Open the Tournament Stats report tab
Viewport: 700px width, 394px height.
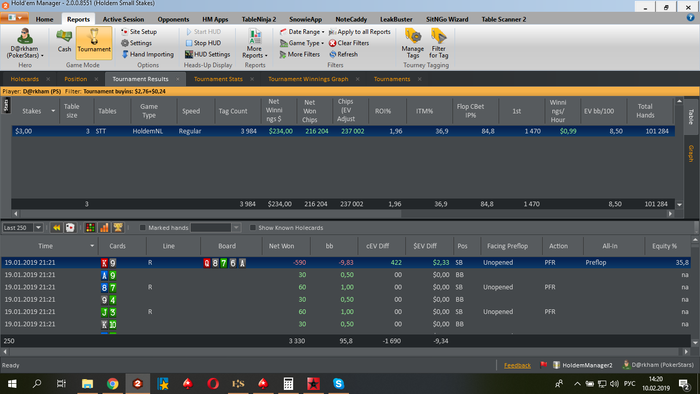pos(218,79)
